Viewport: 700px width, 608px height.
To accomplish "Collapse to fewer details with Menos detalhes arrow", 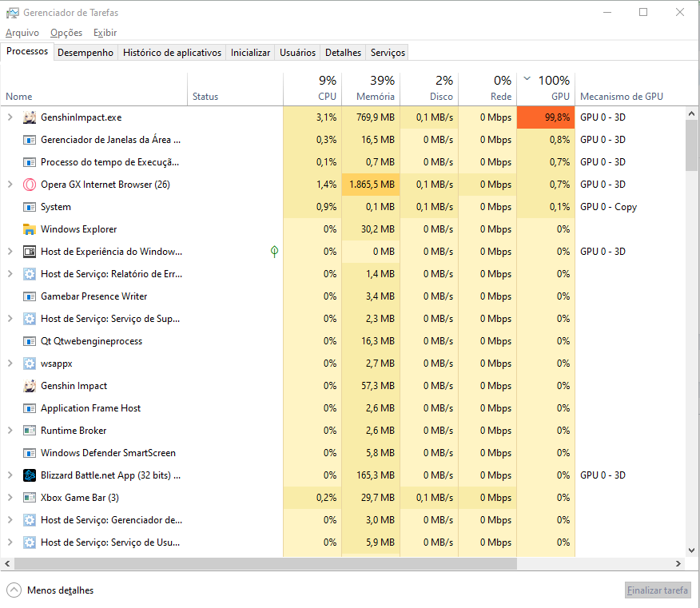I will coord(14,590).
